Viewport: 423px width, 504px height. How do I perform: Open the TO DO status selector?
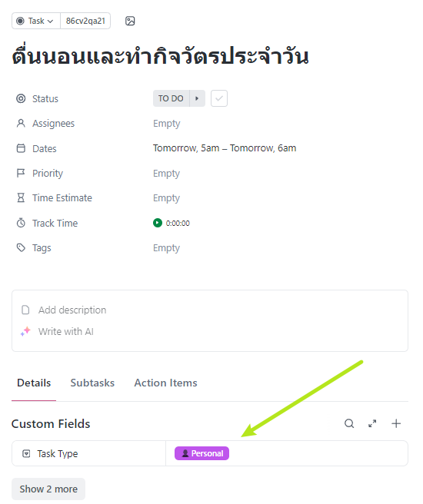point(172,98)
